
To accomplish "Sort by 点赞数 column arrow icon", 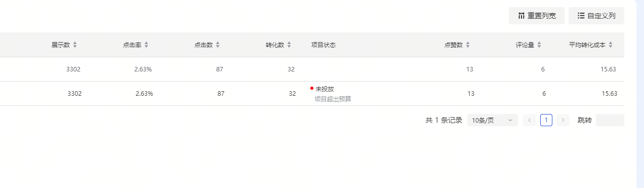I will 468,45.
